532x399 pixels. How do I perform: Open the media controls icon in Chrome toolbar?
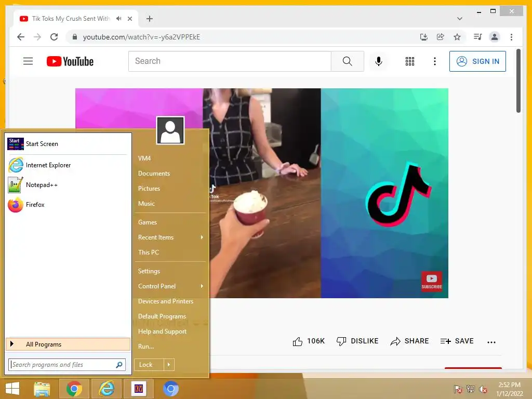tap(478, 37)
